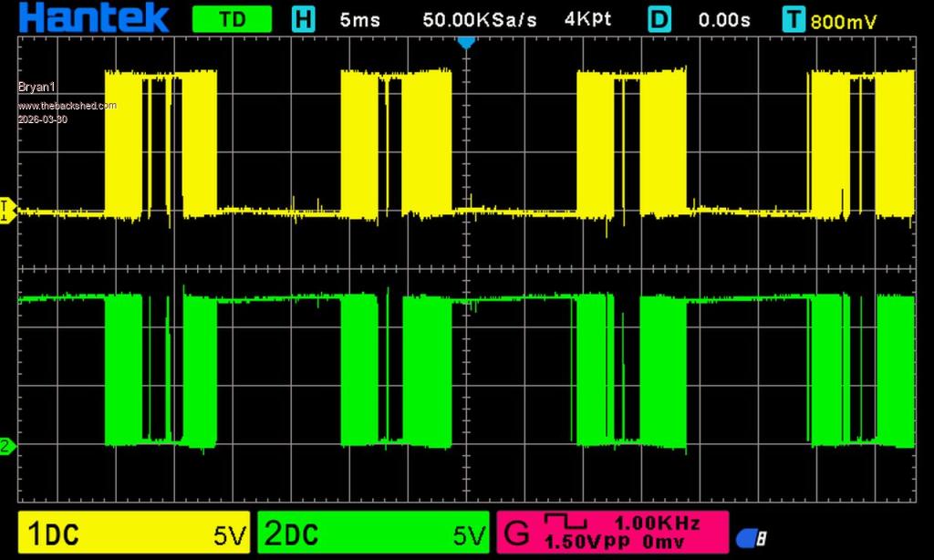This screenshot has height=560, width=934.
Task: Select the 50.00KSa/s sample rate readout
Action: (x=480, y=19)
